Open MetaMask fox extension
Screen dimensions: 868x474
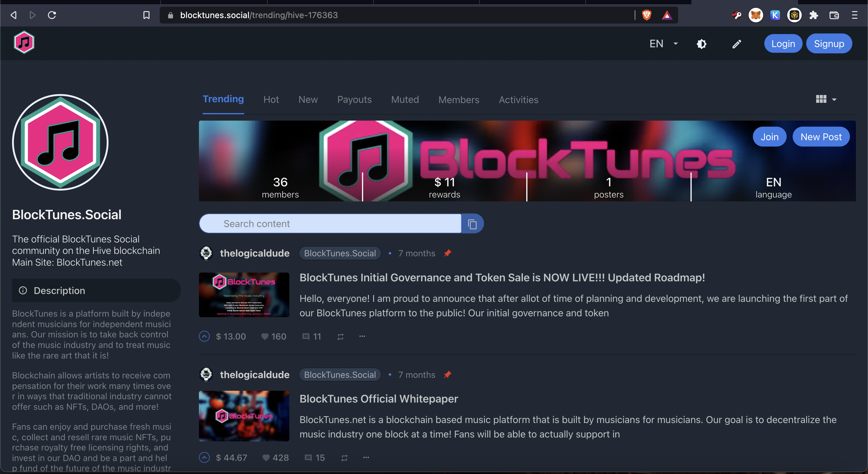tap(756, 15)
